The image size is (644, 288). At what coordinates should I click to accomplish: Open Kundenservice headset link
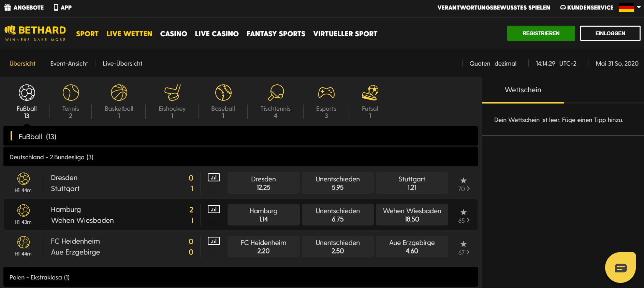coord(587,8)
